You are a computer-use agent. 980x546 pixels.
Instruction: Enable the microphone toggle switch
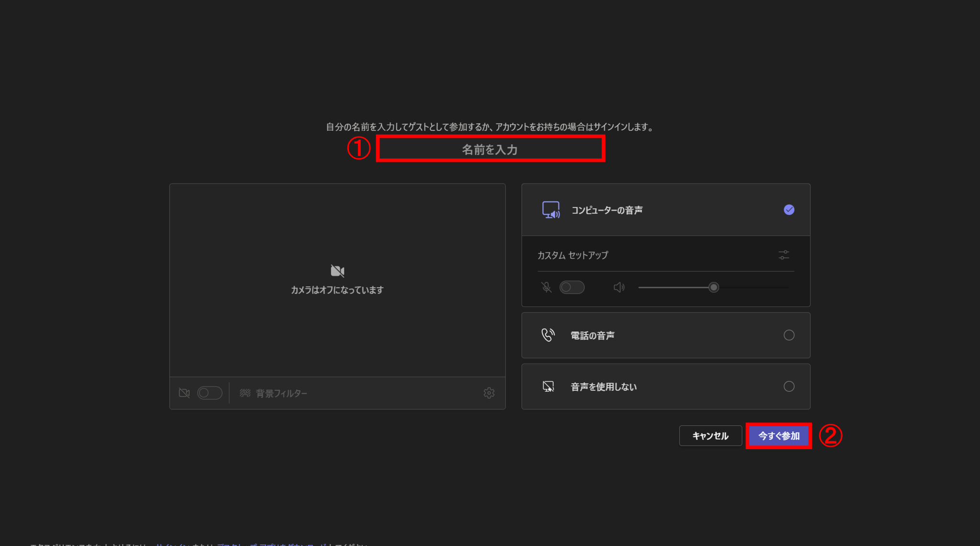(572, 287)
